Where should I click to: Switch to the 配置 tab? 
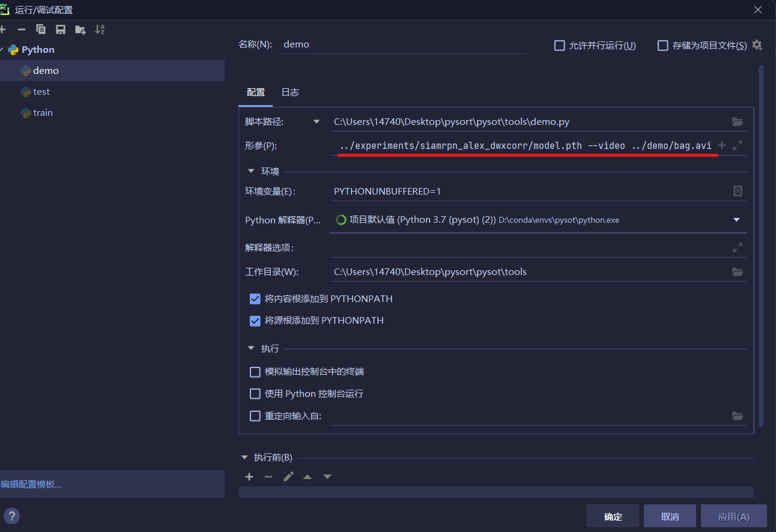(x=256, y=92)
